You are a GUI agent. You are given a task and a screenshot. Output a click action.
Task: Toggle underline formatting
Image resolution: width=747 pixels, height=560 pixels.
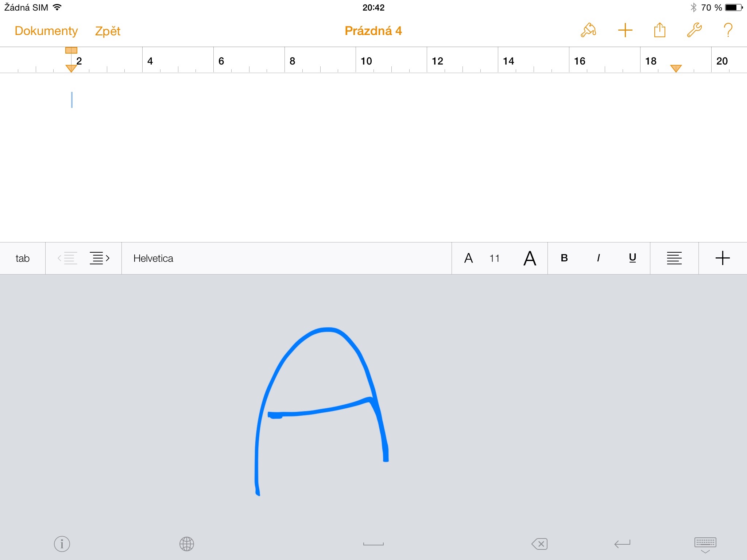(632, 258)
